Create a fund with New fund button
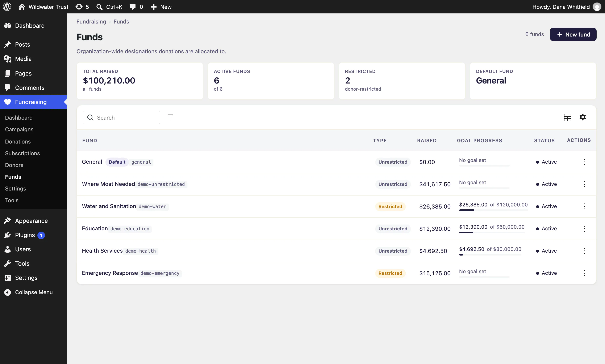 point(573,34)
